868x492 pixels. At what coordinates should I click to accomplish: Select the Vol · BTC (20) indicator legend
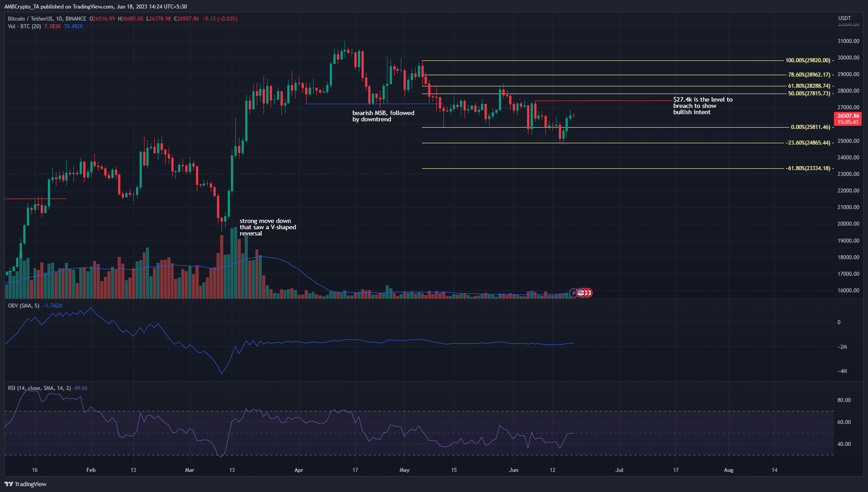(25, 26)
